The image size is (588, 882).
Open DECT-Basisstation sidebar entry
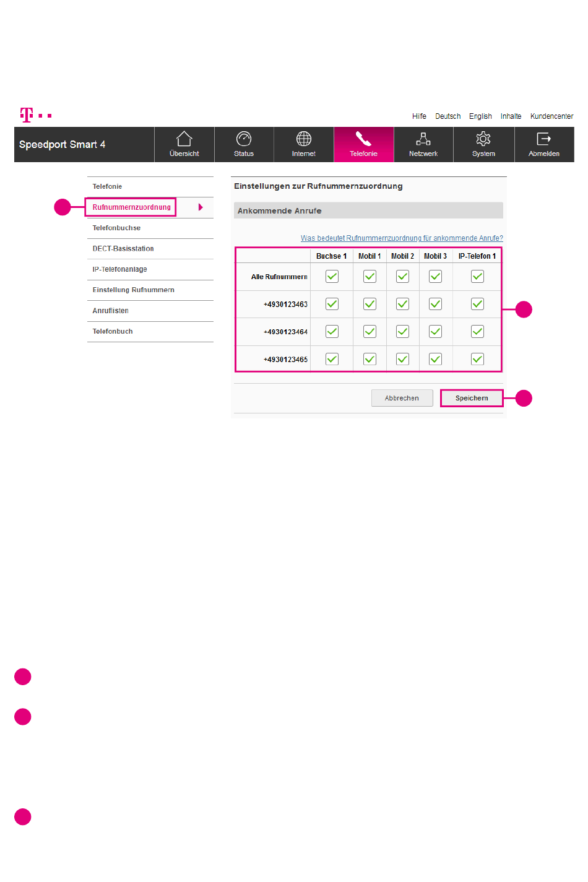coord(150,249)
